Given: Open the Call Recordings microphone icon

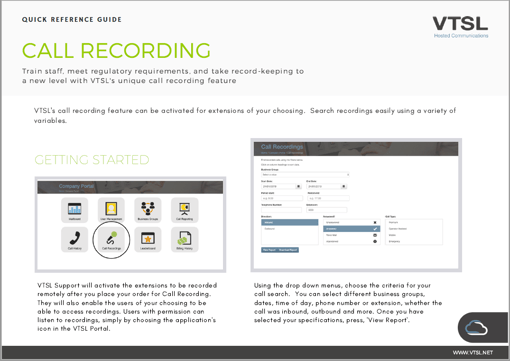Looking at the screenshot, I should (x=111, y=239).
